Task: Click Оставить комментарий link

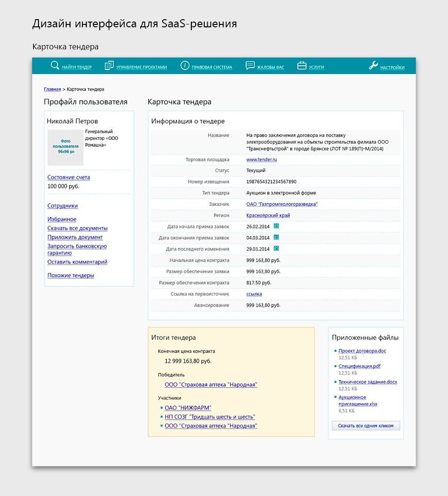Action: coord(77,262)
